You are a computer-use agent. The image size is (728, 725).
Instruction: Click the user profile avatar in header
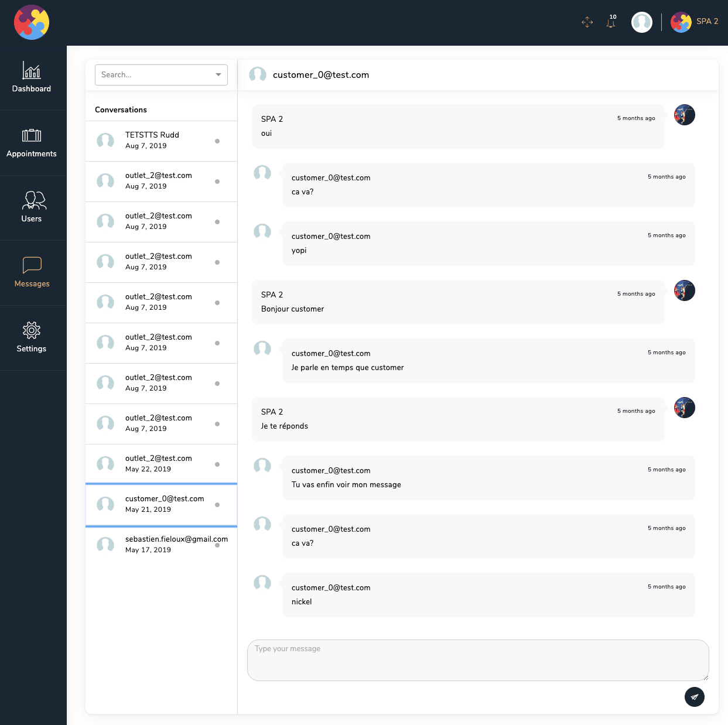pos(642,22)
